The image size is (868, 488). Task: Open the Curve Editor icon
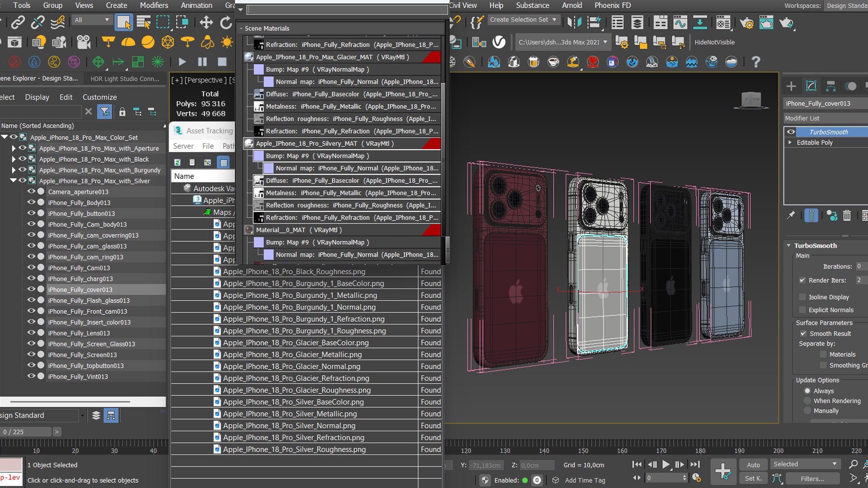point(680,22)
